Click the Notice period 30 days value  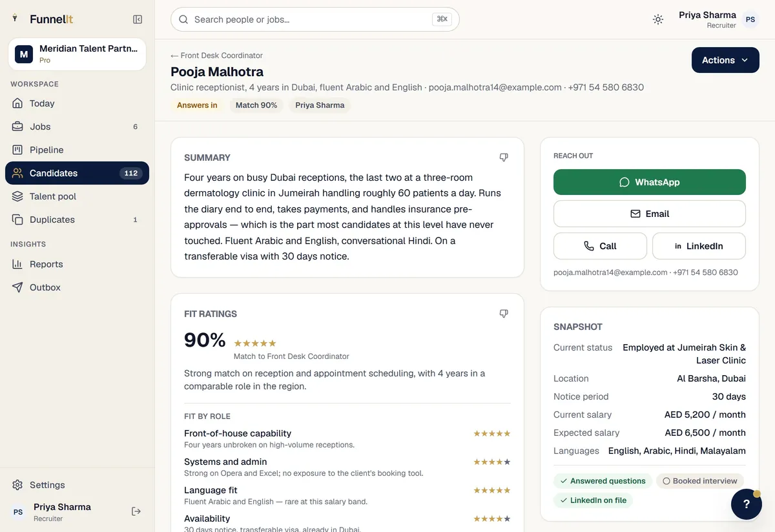pos(729,396)
